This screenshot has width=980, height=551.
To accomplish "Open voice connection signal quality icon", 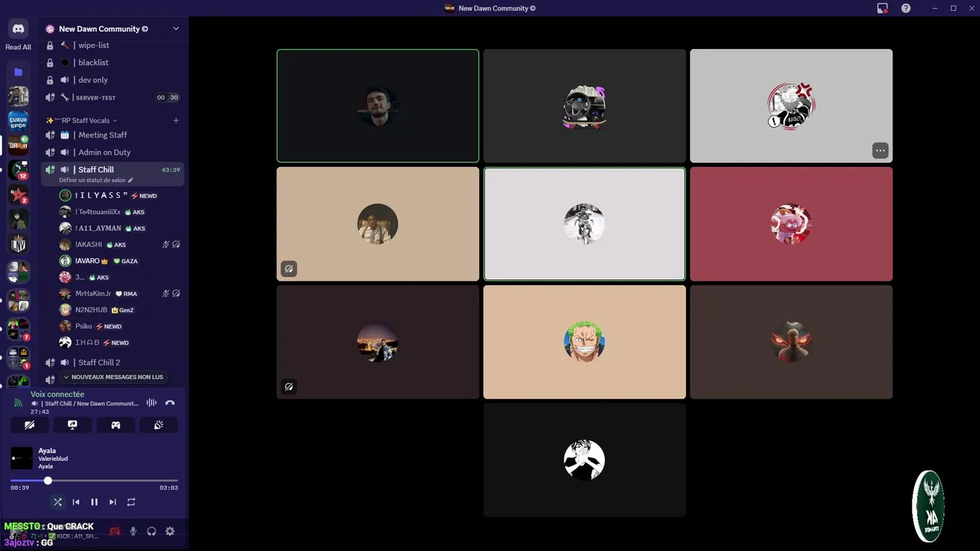I will pos(18,403).
